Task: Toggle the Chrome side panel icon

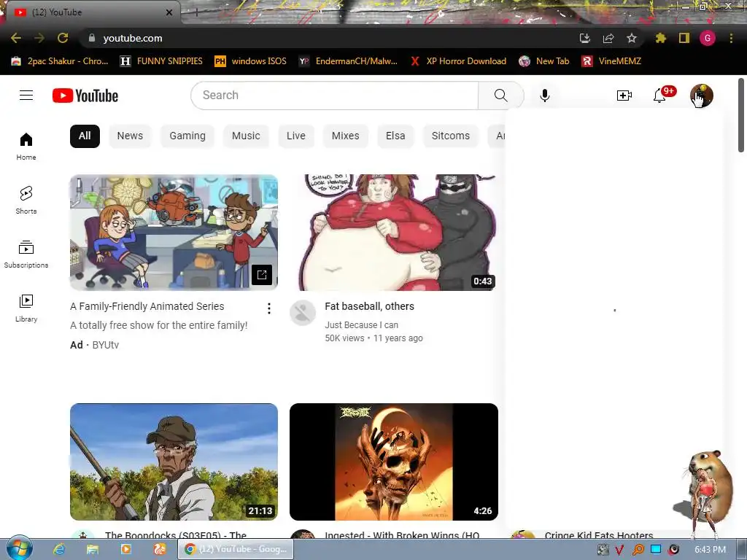Action: tap(684, 38)
